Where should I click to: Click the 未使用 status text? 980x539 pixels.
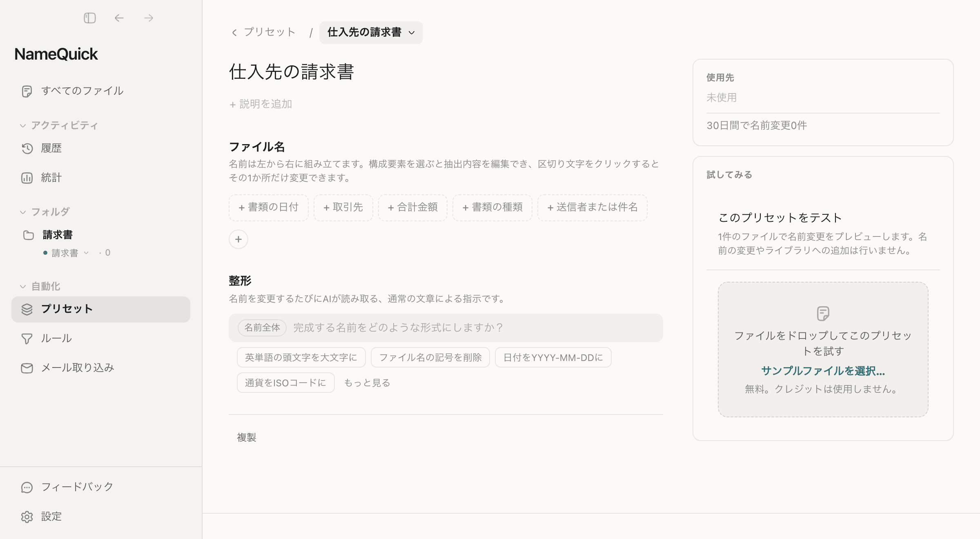[722, 98]
